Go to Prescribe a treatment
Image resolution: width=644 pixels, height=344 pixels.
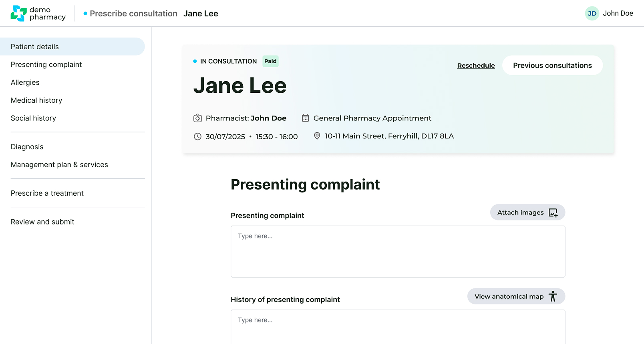point(47,193)
